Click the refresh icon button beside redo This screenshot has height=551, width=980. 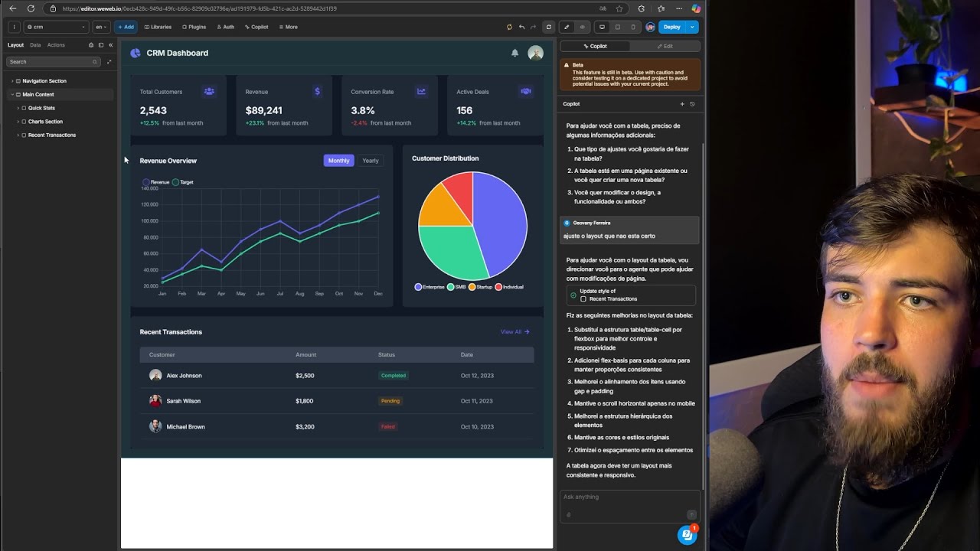pyautogui.click(x=548, y=27)
